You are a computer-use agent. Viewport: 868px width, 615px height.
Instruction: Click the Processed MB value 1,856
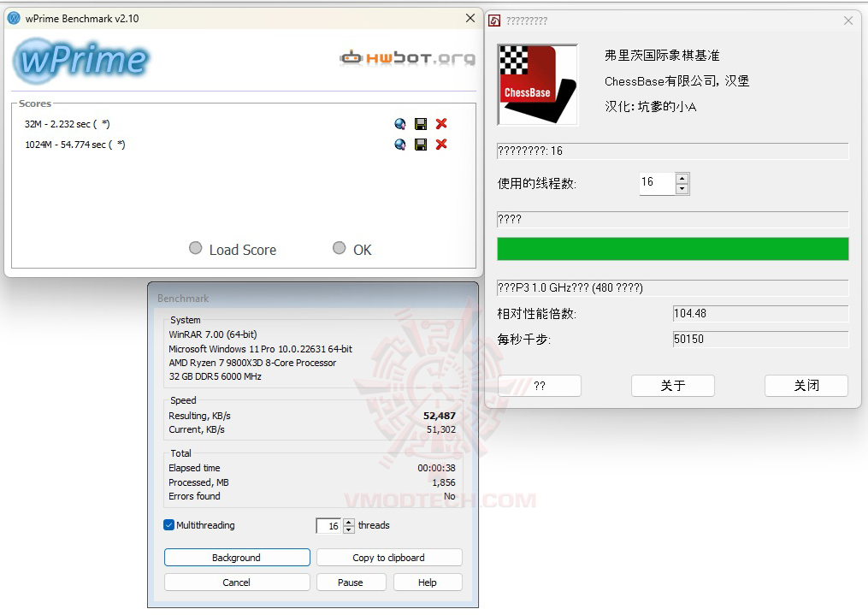click(444, 482)
